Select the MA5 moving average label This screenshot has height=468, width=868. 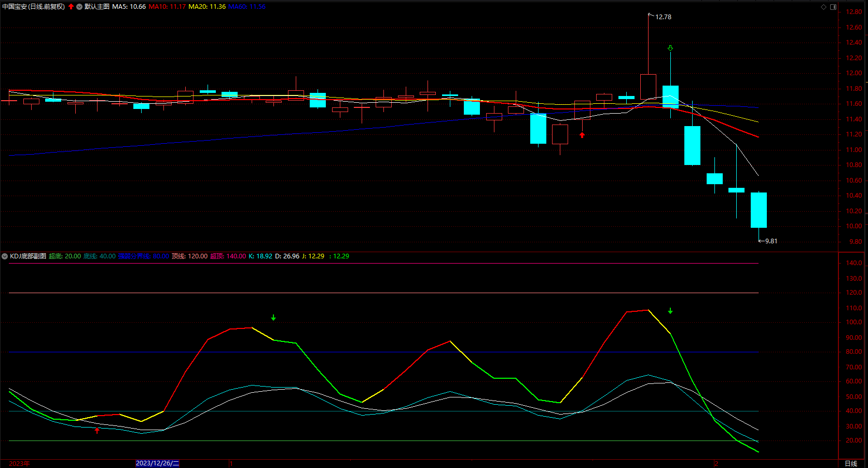[x=129, y=7]
